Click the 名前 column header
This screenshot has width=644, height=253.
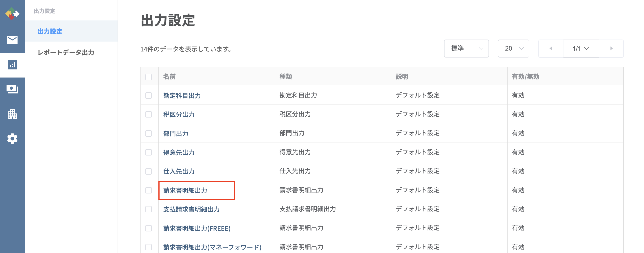(x=169, y=77)
